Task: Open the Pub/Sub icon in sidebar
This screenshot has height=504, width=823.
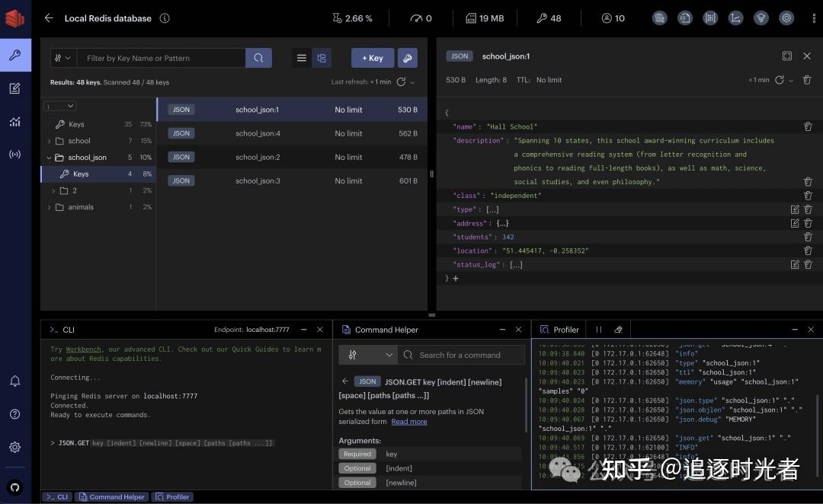Action: 15,155
